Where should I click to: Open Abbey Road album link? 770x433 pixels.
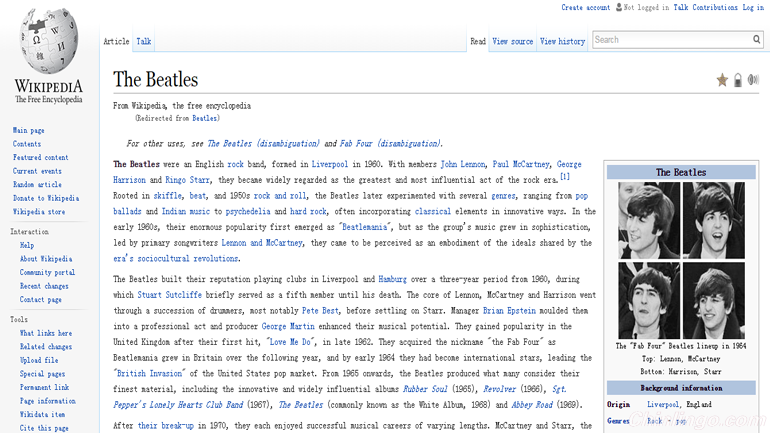point(532,405)
